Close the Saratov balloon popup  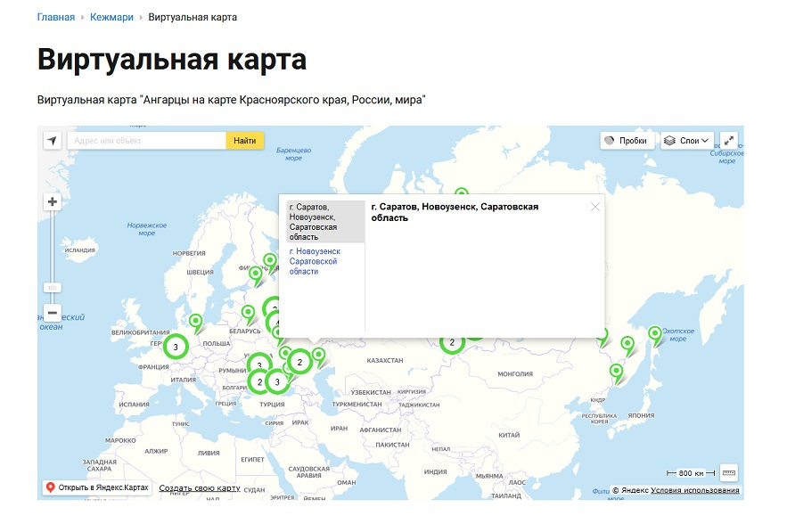pyautogui.click(x=595, y=207)
